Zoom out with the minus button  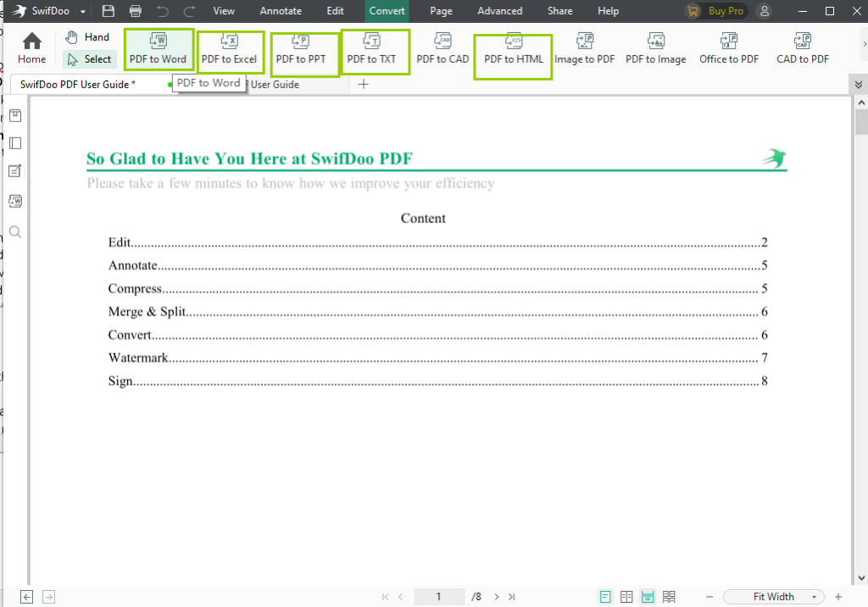point(709,597)
